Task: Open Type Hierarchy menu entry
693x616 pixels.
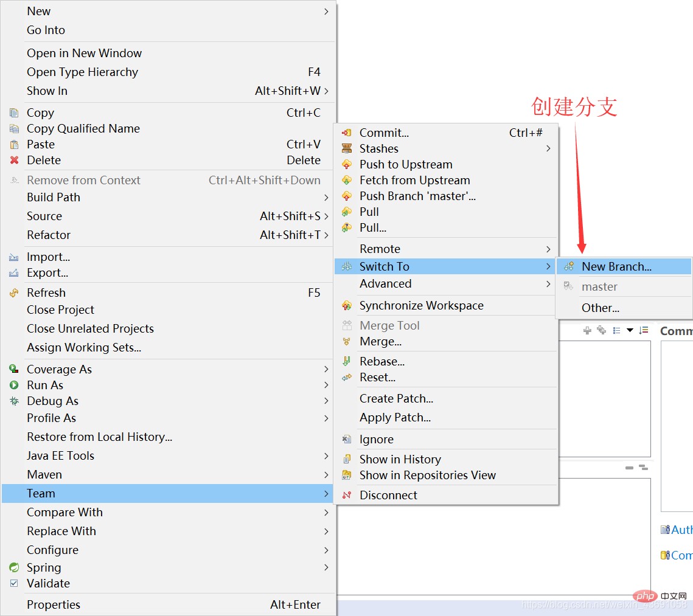Action: click(168, 72)
